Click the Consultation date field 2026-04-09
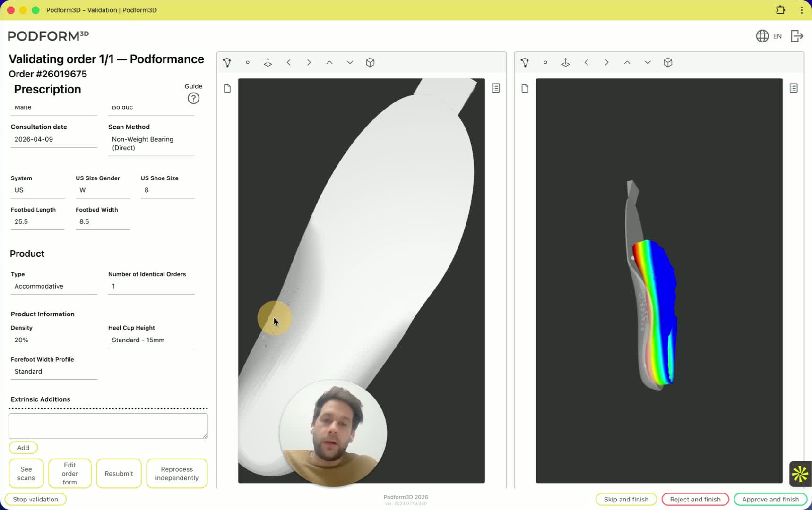Viewport: 812px width, 510px height. 54,139
